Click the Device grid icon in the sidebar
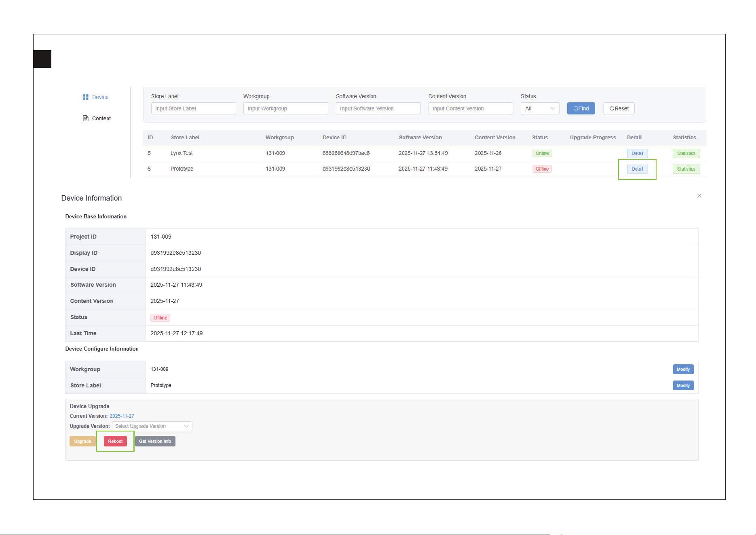The width and height of the screenshot is (756, 535). click(x=85, y=97)
